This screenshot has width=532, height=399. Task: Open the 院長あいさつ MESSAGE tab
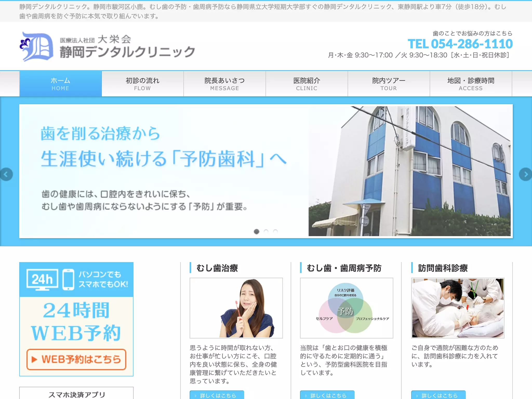pyautogui.click(x=225, y=84)
